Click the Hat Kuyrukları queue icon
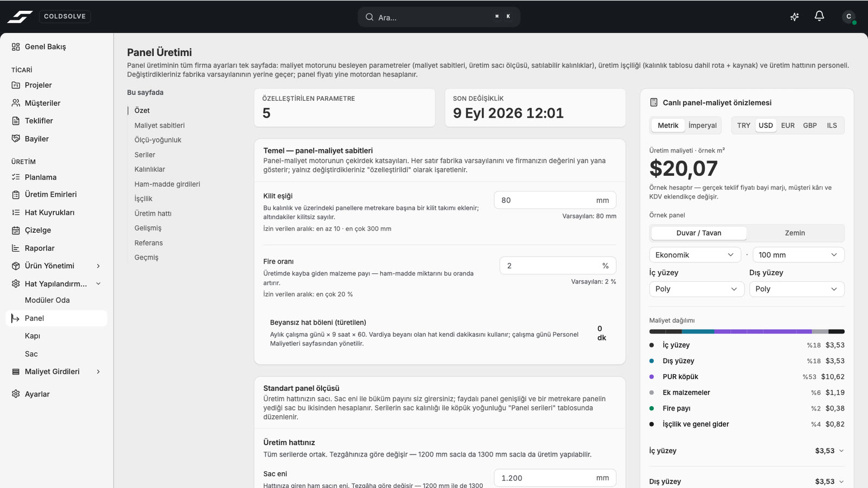 pos(16,213)
